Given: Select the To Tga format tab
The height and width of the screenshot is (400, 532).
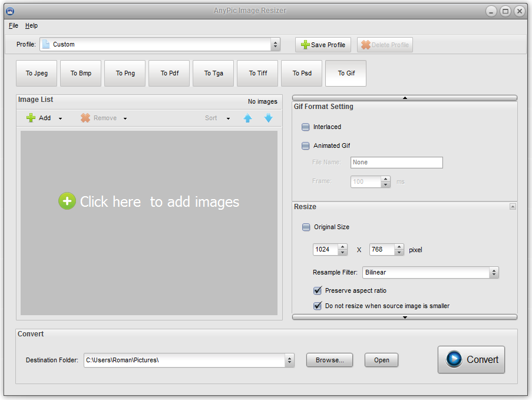Looking at the screenshot, I should [x=213, y=73].
